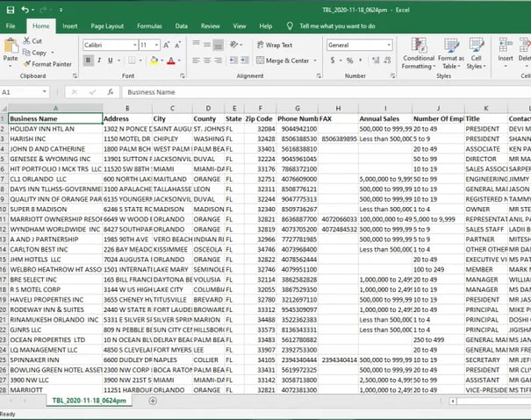This screenshot has width=531, height=420.
Task: Click Merge & Center button
Action: tap(283, 61)
